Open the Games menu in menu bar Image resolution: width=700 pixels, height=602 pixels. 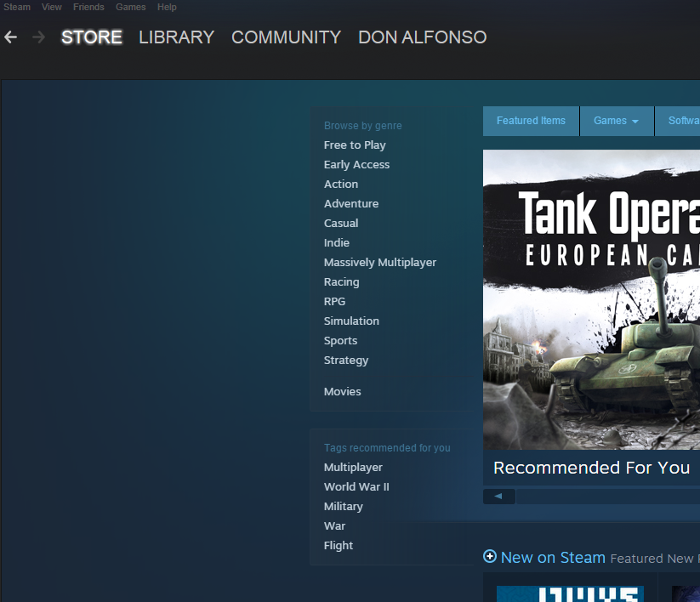131,7
